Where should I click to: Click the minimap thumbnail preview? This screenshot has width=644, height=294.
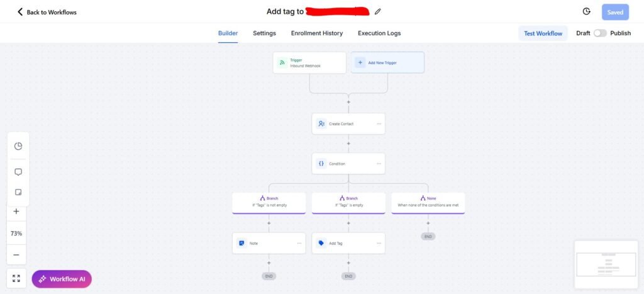[x=606, y=264]
